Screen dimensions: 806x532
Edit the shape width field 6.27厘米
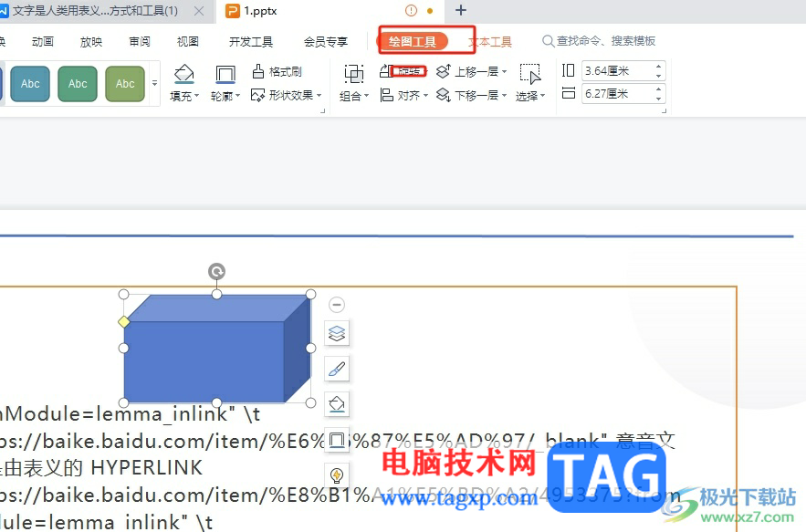tap(617, 94)
